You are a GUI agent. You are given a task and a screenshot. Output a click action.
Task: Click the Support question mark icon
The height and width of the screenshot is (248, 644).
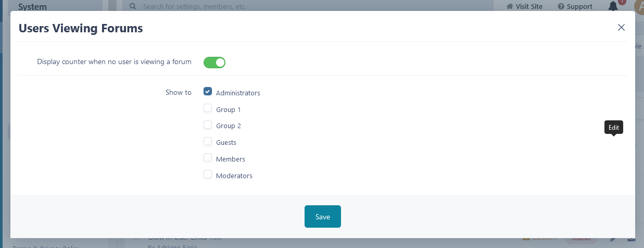tap(561, 7)
